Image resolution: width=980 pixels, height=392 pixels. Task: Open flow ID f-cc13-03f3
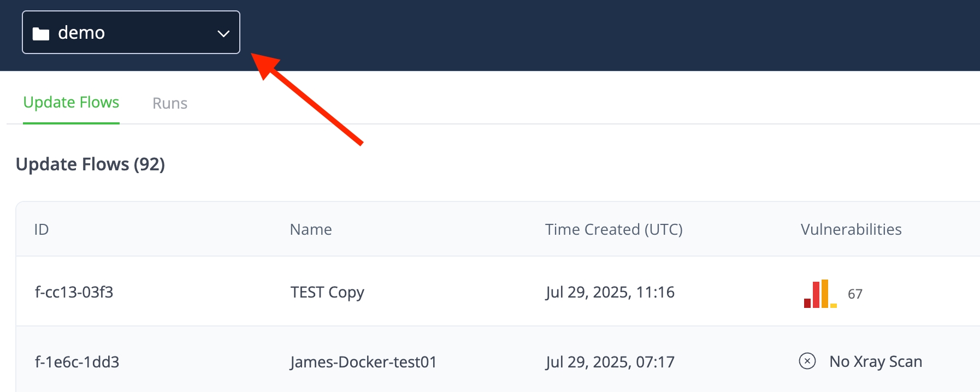tap(74, 292)
